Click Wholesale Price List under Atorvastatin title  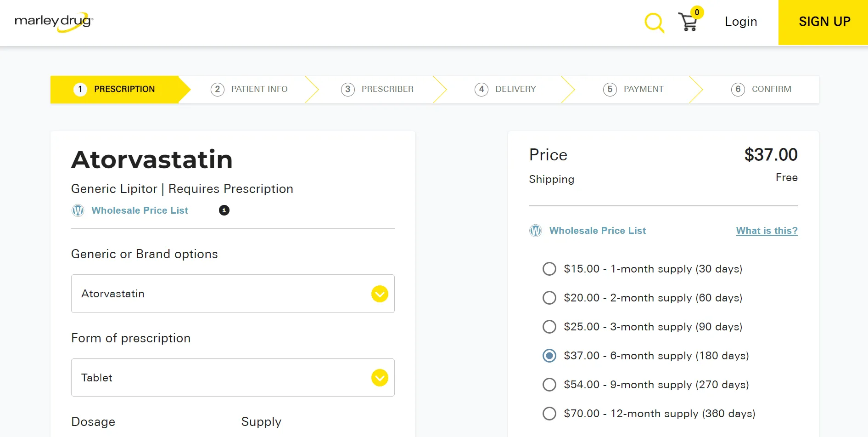140,210
